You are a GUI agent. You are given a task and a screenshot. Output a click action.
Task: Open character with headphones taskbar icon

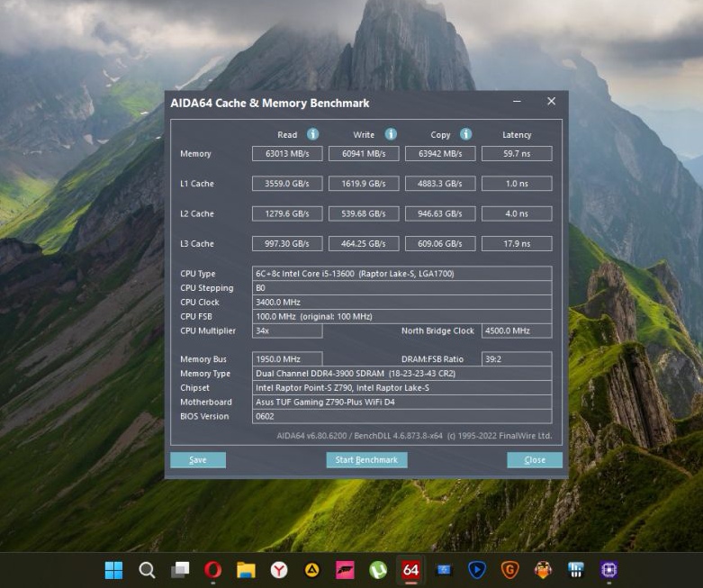click(x=543, y=570)
